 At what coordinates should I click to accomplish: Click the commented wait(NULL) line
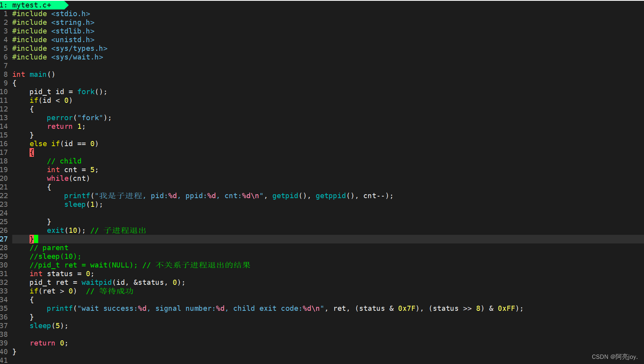[x=140, y=265]
